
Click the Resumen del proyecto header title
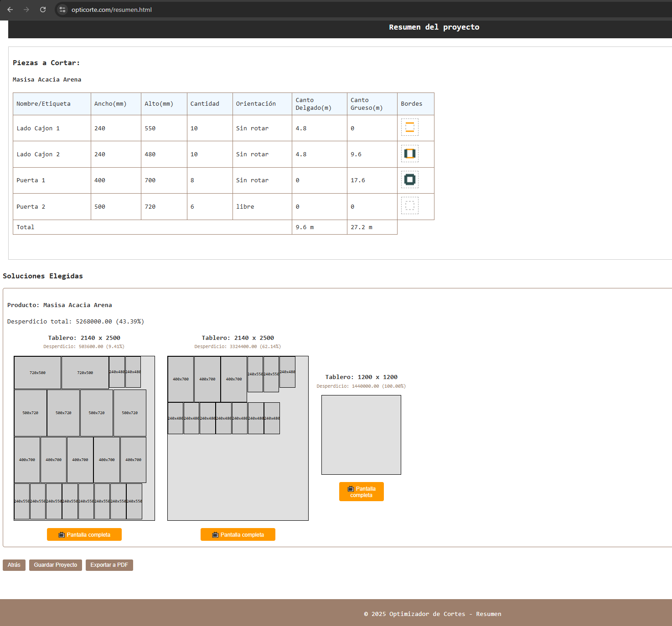click(434, 27)
